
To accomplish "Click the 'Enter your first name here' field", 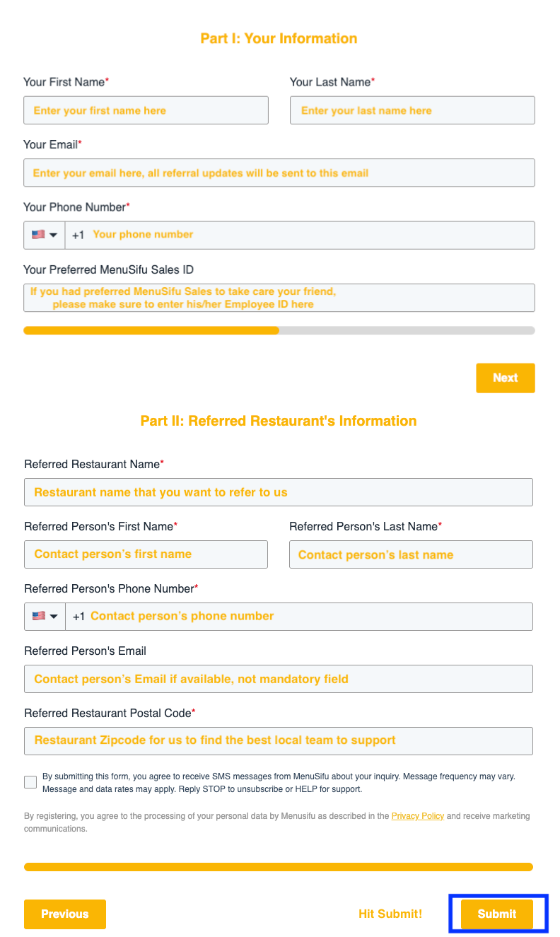I will 146,110.
